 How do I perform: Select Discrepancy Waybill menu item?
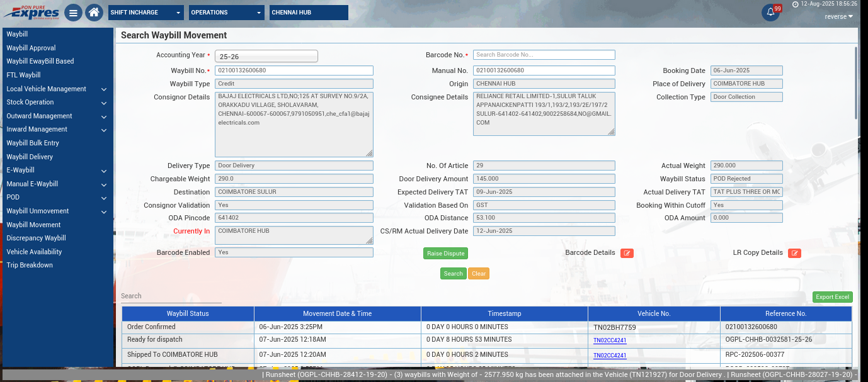point(36,238)
